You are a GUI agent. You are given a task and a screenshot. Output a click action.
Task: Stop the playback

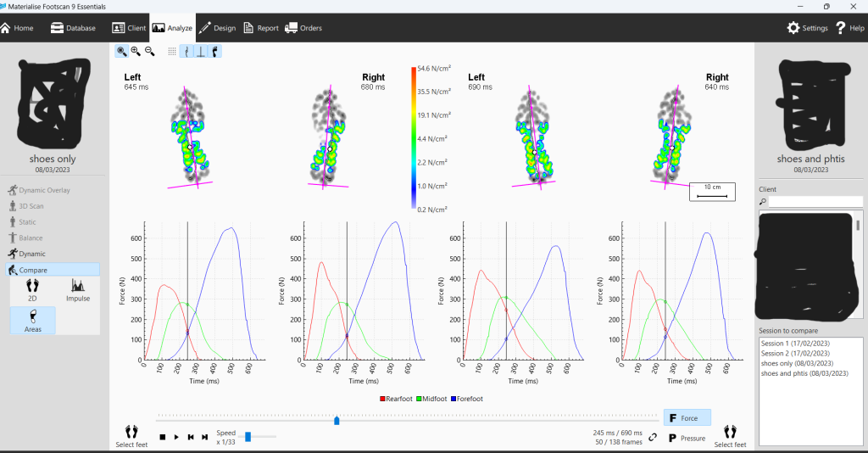pyautogui.click(x=162, y=437)
